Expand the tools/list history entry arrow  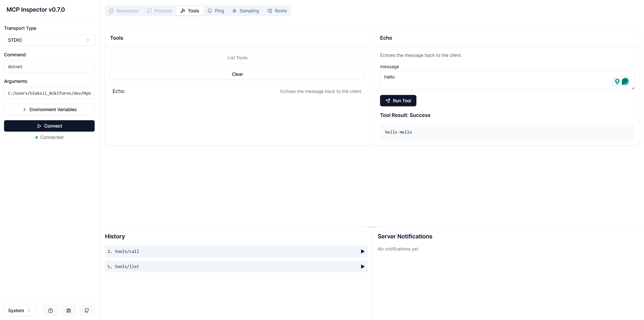[x=363, y=266]
